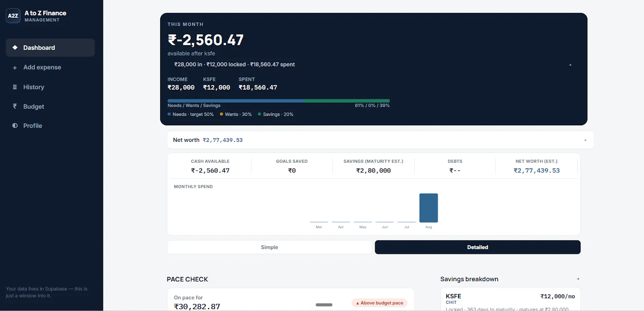Click the ₹30,282.87 pace amount
Screen dimensions: 644x311
tap(197, 307)
